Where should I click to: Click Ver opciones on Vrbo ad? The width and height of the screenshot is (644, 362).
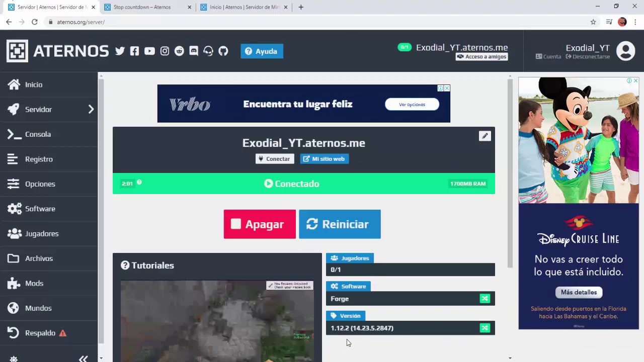pos(412,105)
